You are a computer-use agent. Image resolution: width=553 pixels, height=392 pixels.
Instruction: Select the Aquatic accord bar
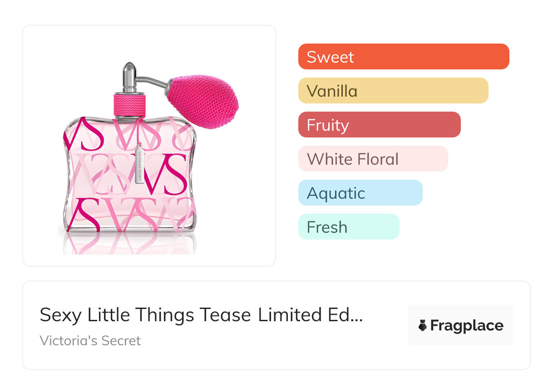coord(360,193)
